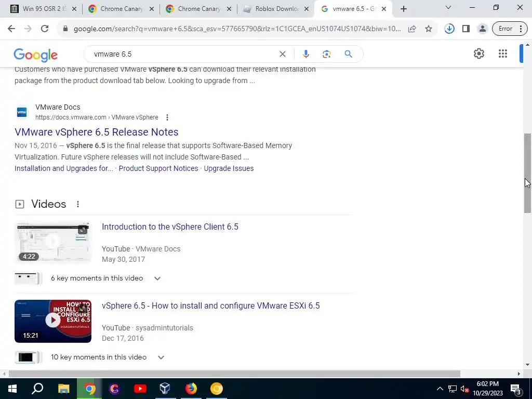Screen dimensions: 532x399
Task: Open Chrome downloads icon
Action: (449, 29)
